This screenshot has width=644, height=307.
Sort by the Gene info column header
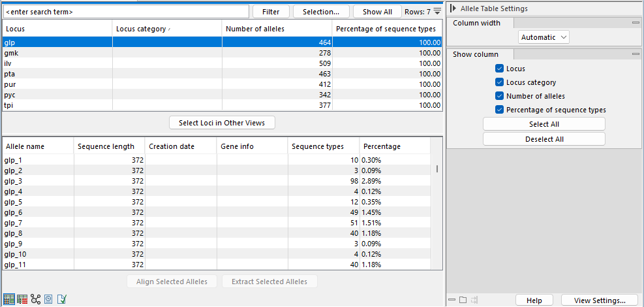(252, 147)
